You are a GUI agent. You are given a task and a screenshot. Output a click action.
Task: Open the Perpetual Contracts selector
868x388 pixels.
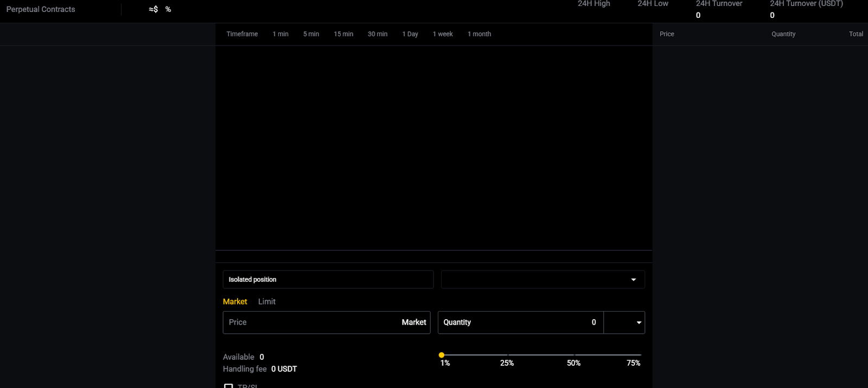tap(41, 9)
